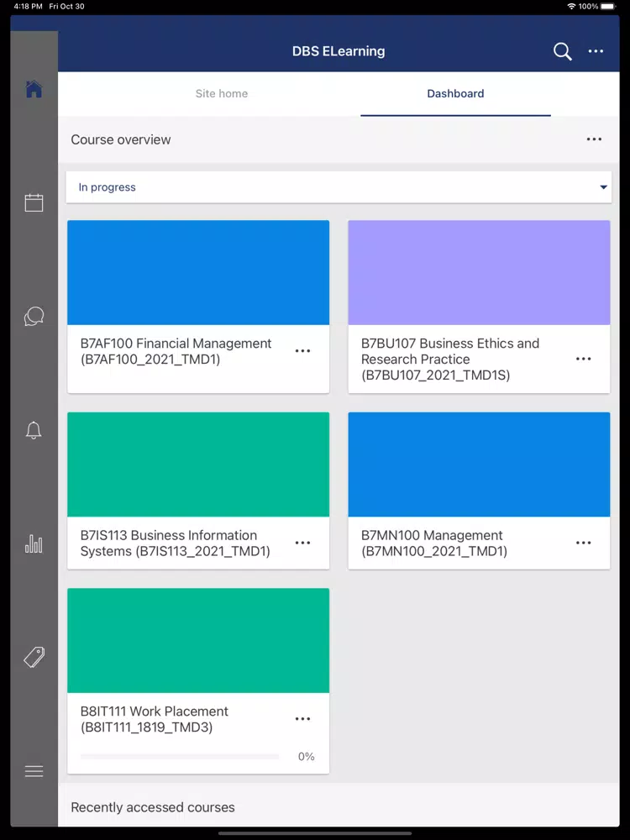The width and height of the screenshot is (630, 840).
Task: Expand the In progress filter dropdown
Action: click(x=339, y=187)
